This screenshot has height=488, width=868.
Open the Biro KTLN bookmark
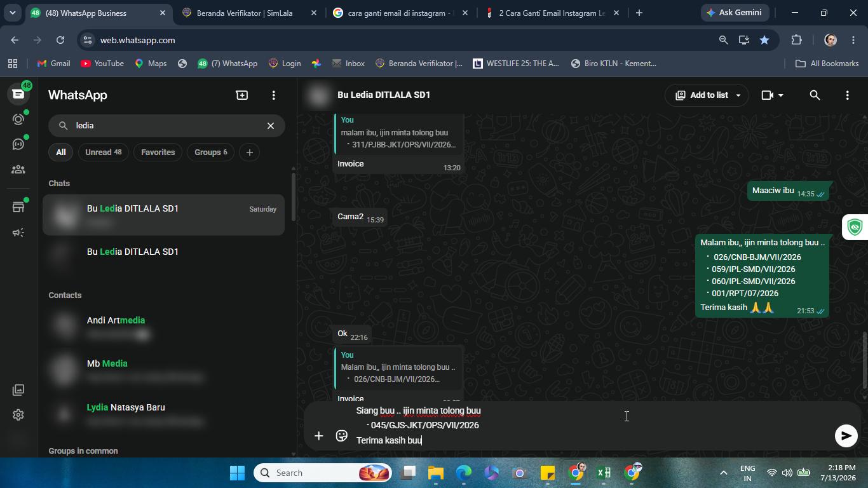[614, 64]
